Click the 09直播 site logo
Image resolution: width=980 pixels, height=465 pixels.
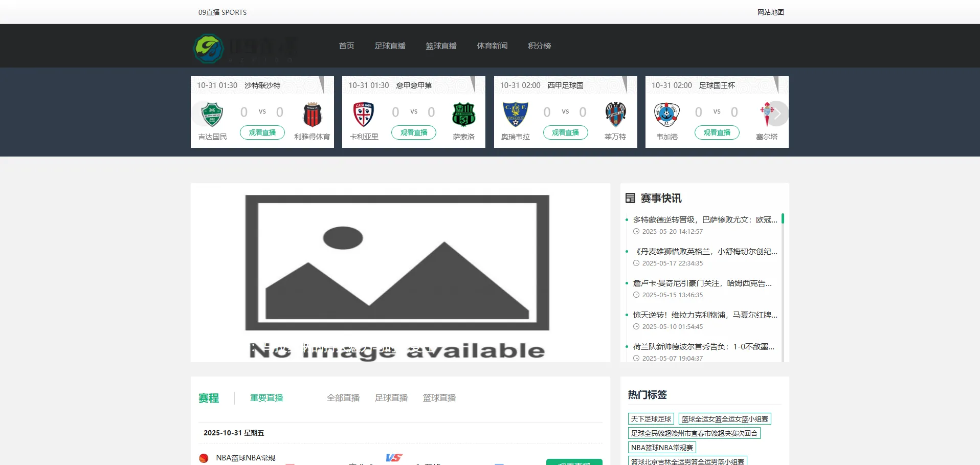[244, 48]
